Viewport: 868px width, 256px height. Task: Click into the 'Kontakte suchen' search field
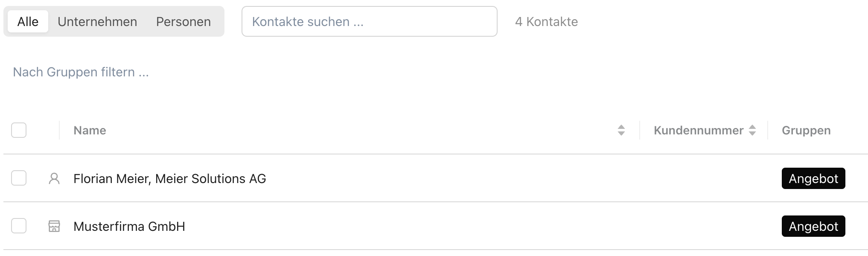pos(369,21)
